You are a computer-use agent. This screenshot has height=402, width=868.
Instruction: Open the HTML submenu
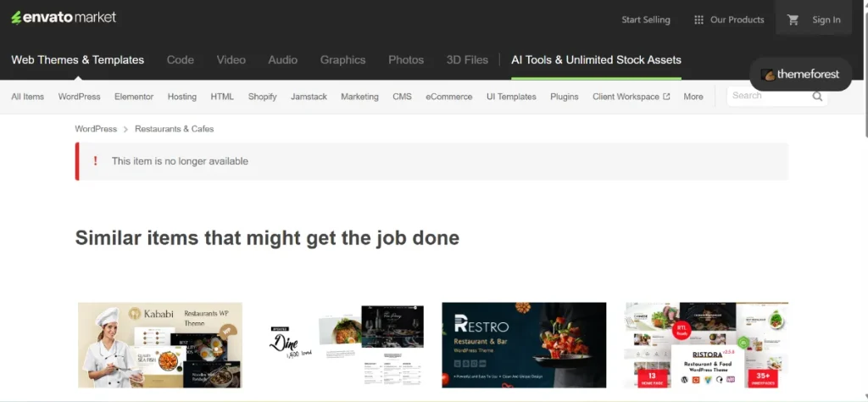[x=222, y=97]
